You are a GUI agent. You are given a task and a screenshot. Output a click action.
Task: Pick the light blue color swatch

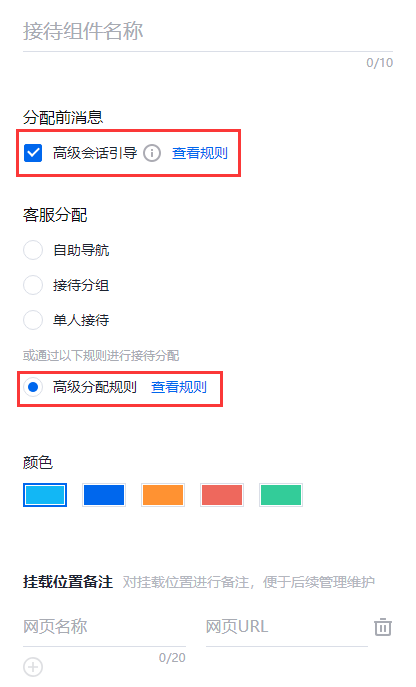45,495
